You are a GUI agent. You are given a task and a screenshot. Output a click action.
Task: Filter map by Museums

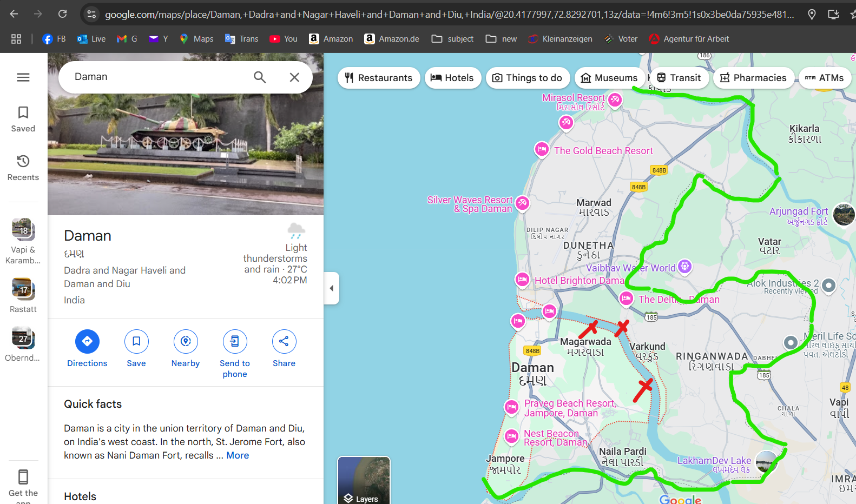[610, 78]
